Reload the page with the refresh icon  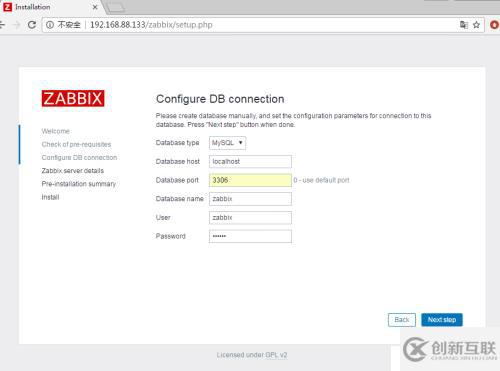[x=32, y=25]
